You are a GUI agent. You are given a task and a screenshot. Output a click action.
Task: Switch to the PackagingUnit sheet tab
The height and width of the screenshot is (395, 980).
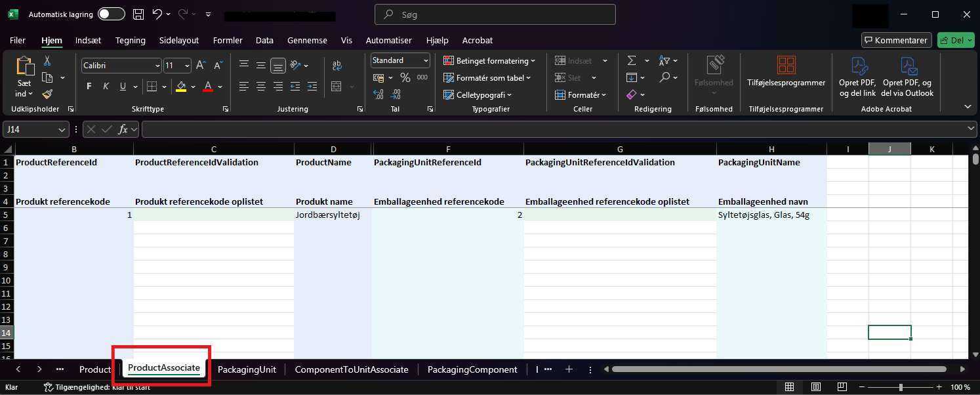point(247,369)
